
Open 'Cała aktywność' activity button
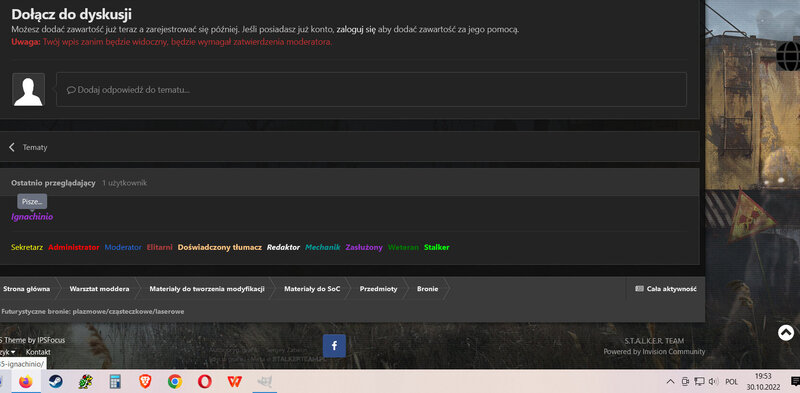(666, 289)
